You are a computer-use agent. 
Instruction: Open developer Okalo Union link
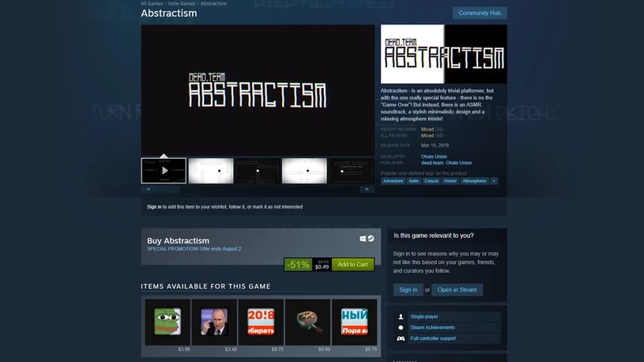pyautogui.click(x=434, y=156)
